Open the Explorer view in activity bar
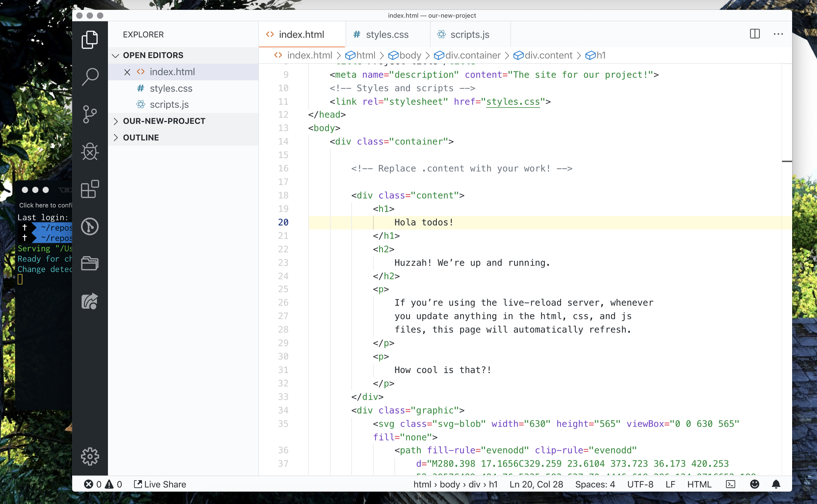817x504 pixels. click(x=90, y=40)
